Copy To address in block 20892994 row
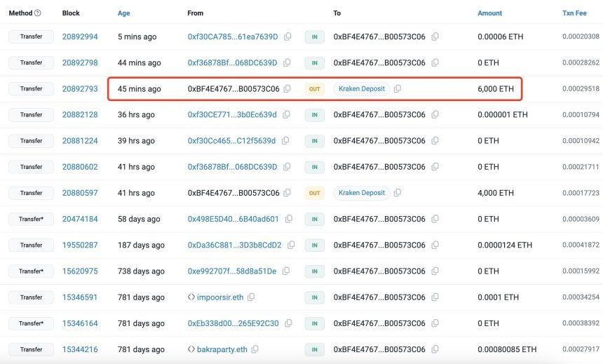This screenshot has height=364, width=603. (435, 36)
